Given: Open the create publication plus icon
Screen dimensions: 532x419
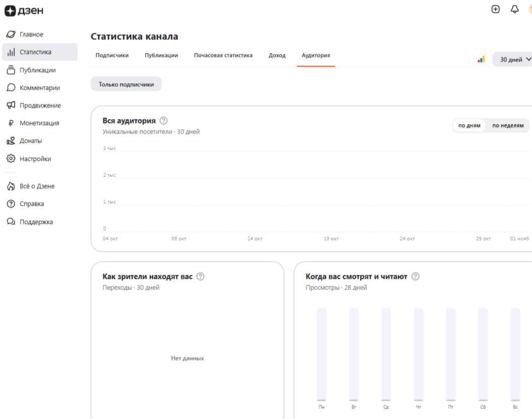Looking at the screenshot, I should coord(495,9).
